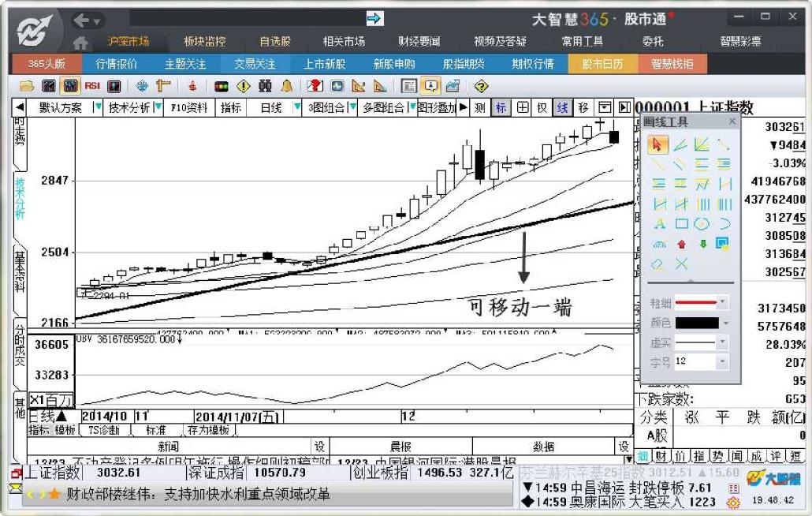This screenshot has width=812, height=516.
Task: Select the arrow pointer drawing tool
Action: click(657, 144)
